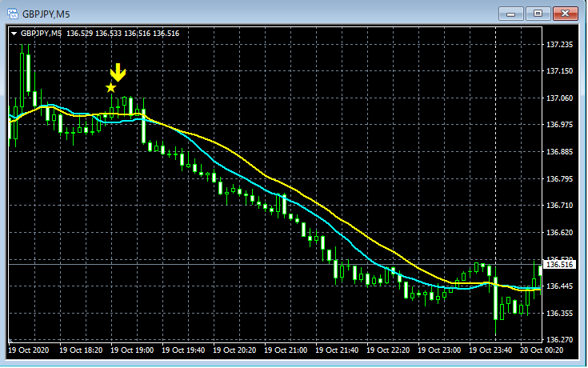This screenshot has width=588, height=368.
Task: Open the chart dropdown triangle beside GBPJPY,M5
Action: (x=14, y=34)
